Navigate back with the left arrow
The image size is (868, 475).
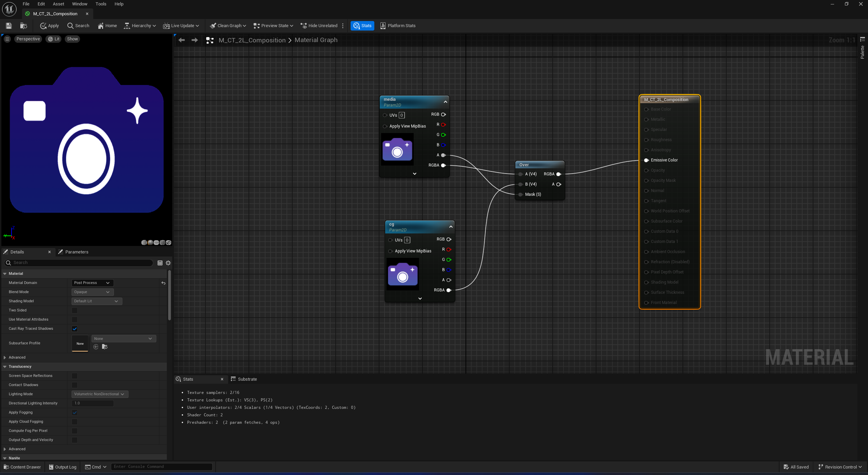[x=182, y=40]
